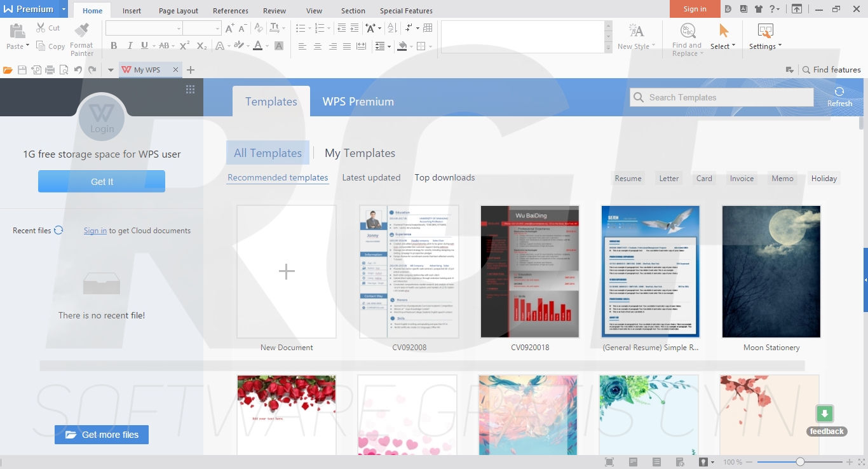
Task: Click the Open folder icon in quick access bar
Action: (8, 70)
